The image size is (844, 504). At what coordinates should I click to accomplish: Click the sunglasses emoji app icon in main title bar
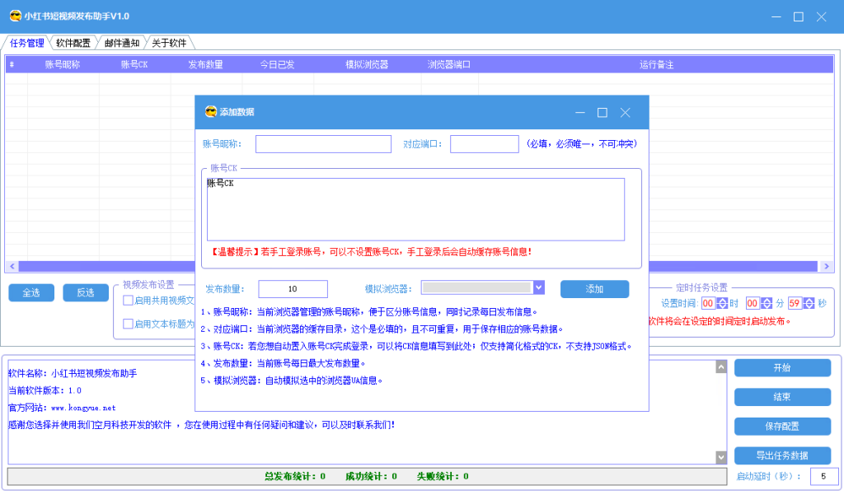(16, 16)
